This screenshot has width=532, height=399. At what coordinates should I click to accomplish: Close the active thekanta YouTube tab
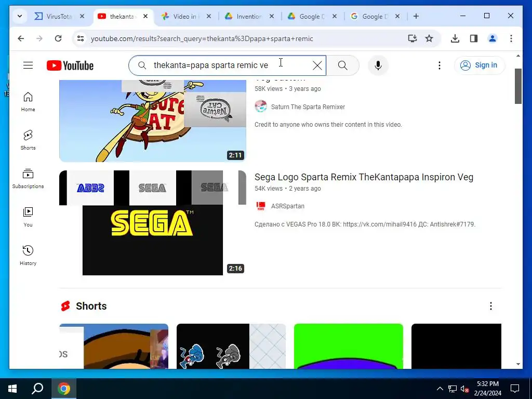coord(145,16)
